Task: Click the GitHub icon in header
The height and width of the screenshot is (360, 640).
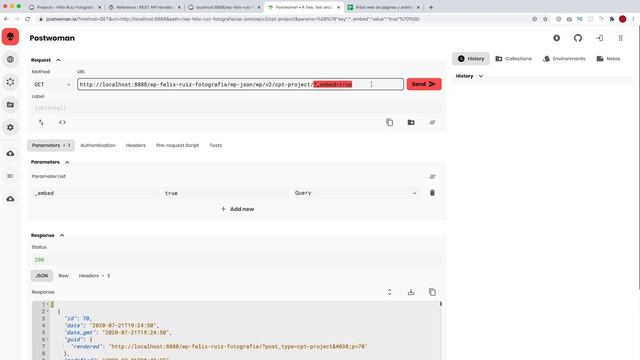Action: (x=578, y=38)
